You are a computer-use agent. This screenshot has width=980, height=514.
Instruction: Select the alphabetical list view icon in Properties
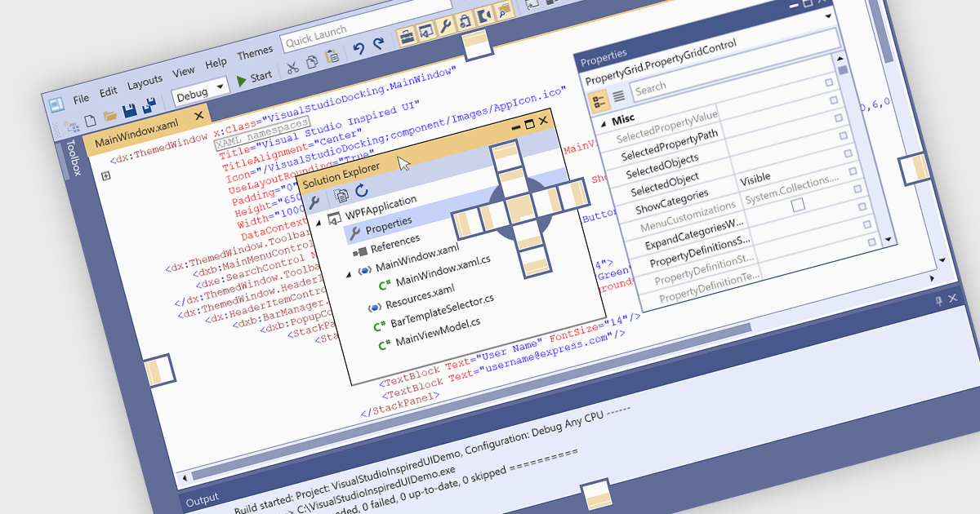[619, 96]
